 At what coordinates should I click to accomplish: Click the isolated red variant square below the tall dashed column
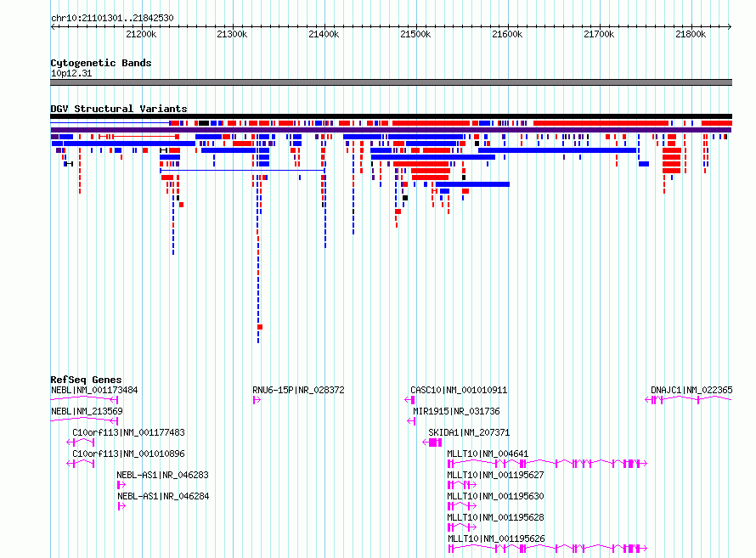pyautogui.click(x=260, y=327)
